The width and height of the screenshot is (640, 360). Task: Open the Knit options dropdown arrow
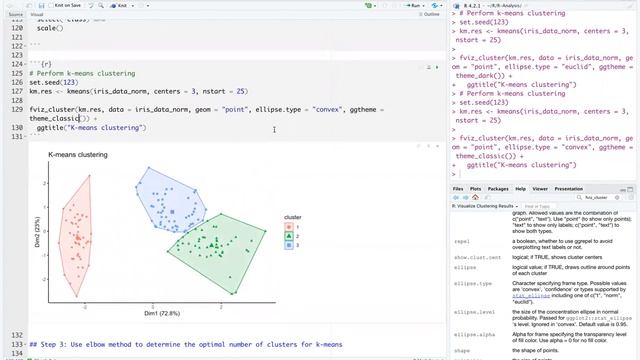[x=133, y=6]
